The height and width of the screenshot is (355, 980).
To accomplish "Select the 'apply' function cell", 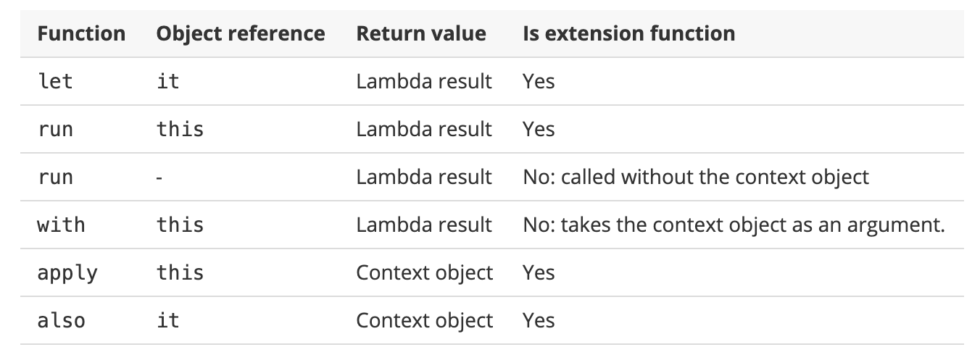I will (x=67, y=273).
